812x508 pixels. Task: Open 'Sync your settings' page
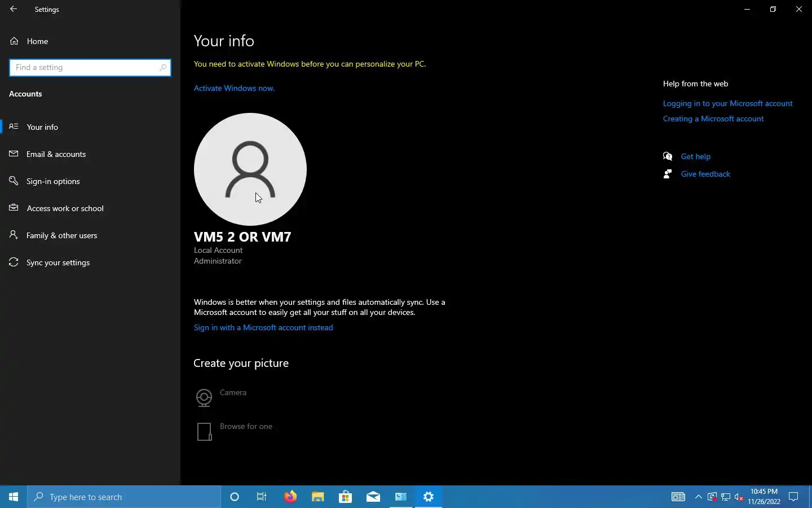point(90,262)
